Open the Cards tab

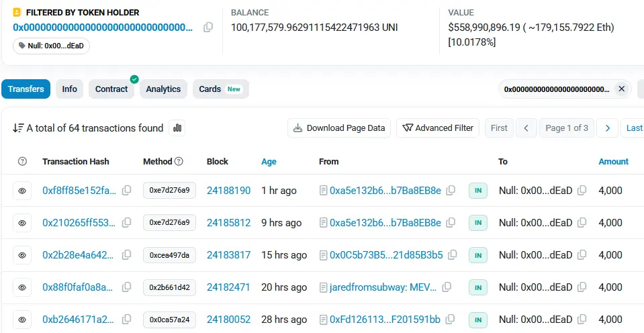click(220, 89)
